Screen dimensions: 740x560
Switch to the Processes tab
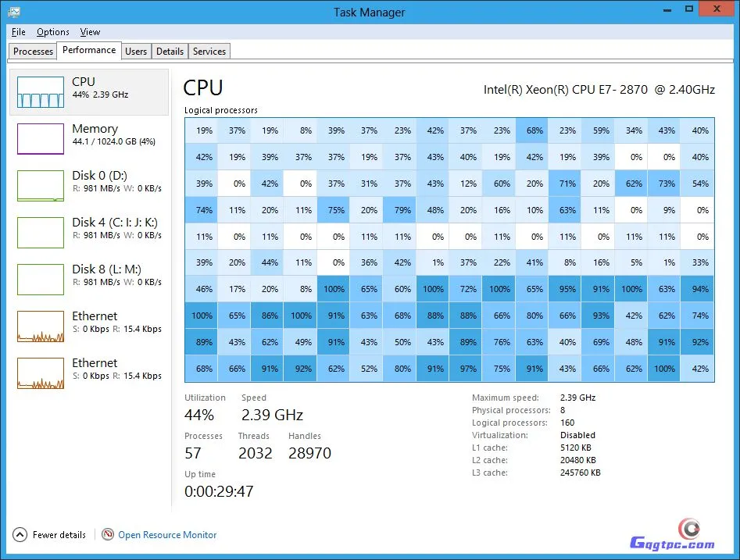point(34,52)
